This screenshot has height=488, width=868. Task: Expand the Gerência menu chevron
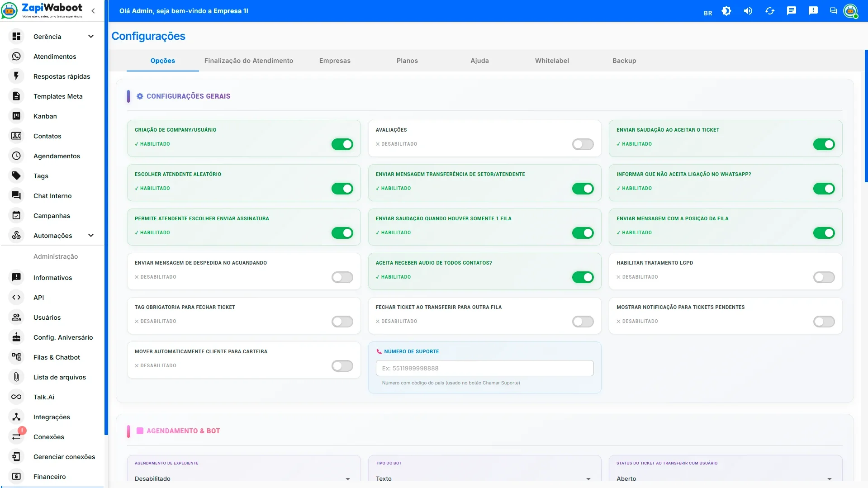(91, 36)
